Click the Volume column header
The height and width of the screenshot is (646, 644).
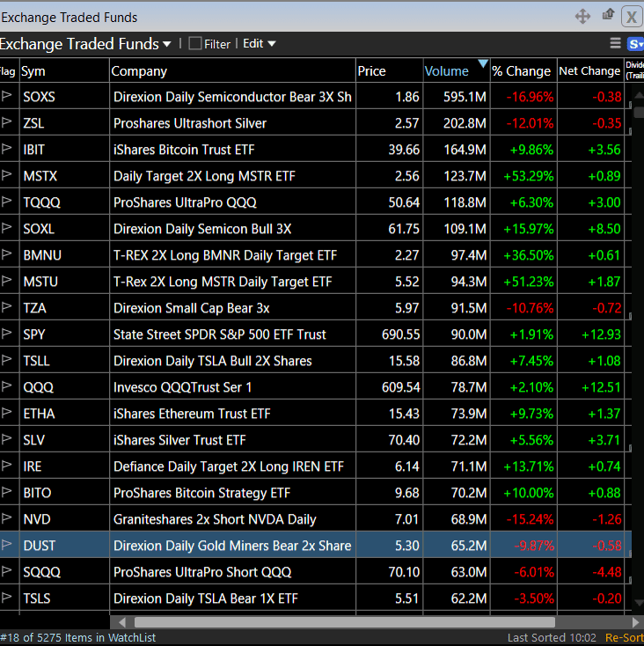click(x=457, y=71)
